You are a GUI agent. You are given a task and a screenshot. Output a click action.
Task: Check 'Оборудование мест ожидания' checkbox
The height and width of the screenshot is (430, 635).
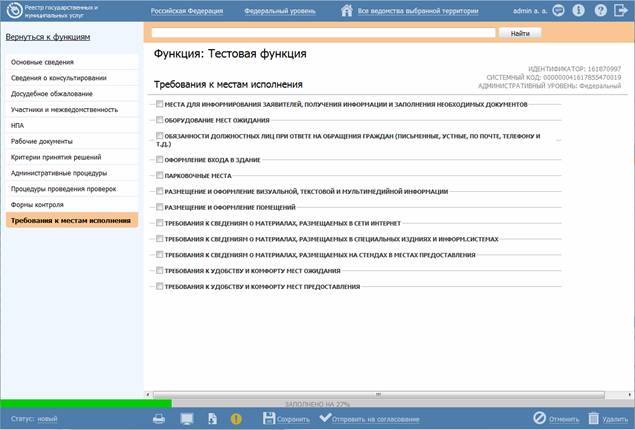(160, 120)
